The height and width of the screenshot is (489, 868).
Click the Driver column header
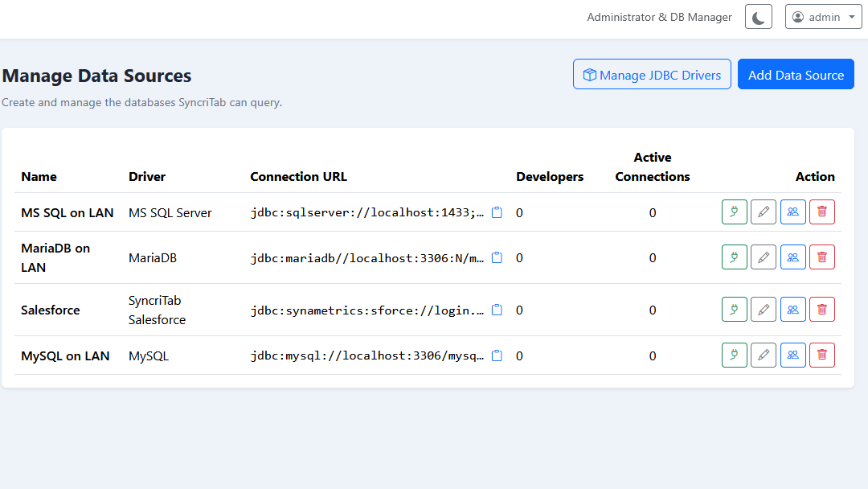147,177
